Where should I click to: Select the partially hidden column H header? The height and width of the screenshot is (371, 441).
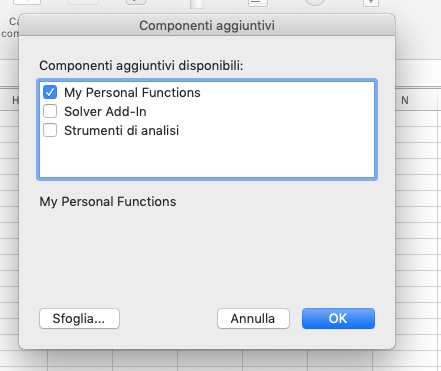pos(15,100)
